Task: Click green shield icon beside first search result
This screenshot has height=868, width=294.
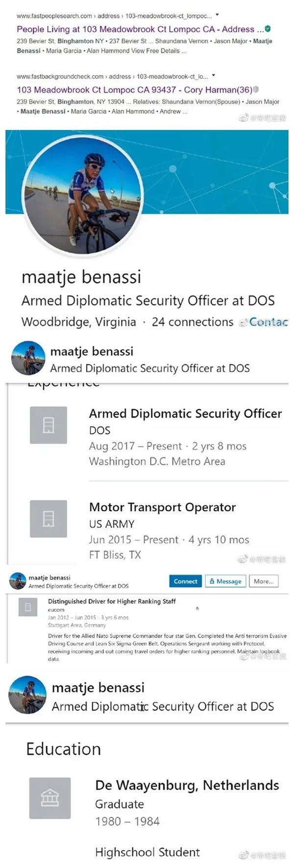Action: pos(268,29)
